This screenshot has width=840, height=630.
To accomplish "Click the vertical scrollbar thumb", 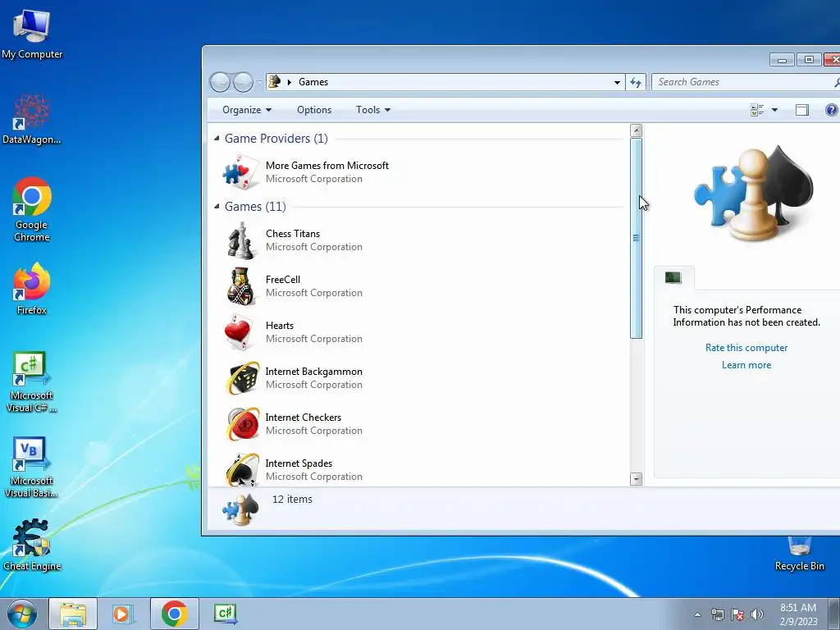I will point(636,238).
